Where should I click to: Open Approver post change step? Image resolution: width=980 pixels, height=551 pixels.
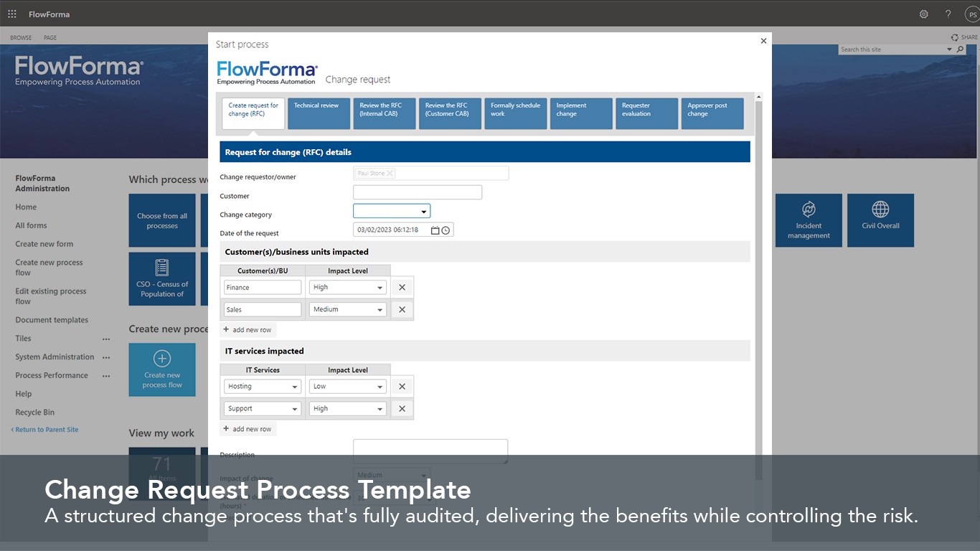tap(712, 113)
